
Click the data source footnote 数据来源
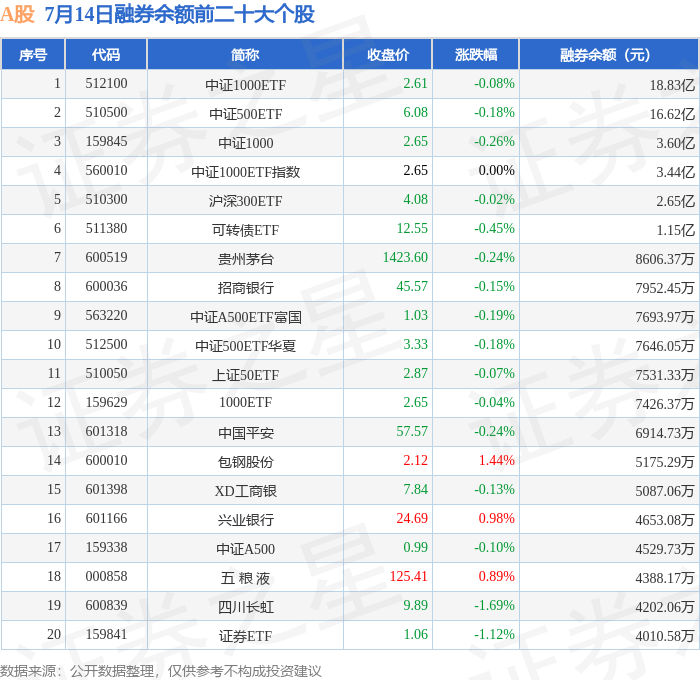[161, 671]
